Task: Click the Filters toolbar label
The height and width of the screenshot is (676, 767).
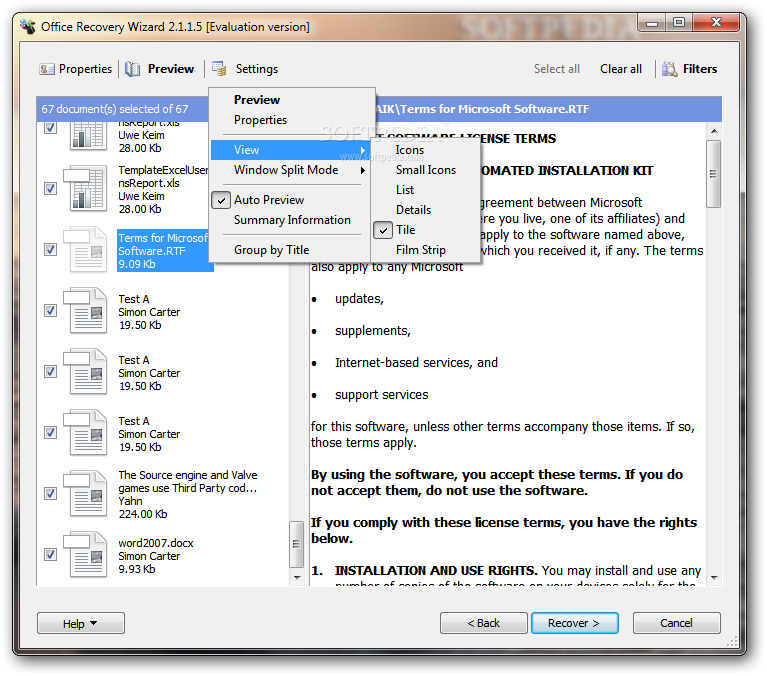Action: point(700,69)
